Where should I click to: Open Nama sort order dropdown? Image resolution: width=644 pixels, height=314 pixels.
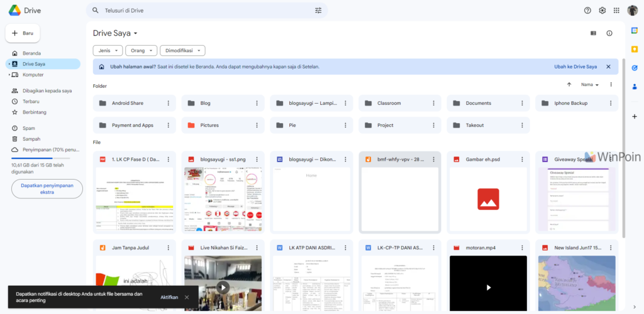point(590,84)
